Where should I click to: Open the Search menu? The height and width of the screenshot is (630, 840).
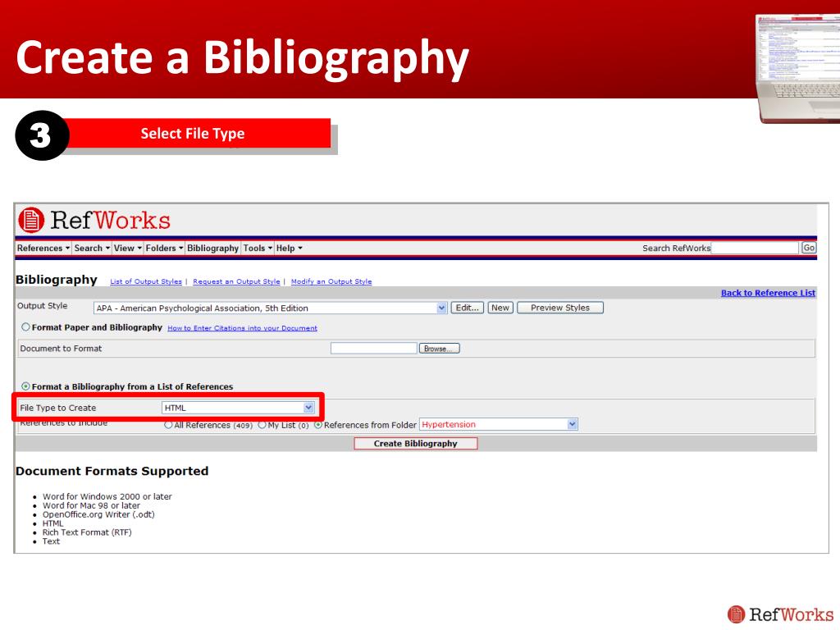point(92,248)
